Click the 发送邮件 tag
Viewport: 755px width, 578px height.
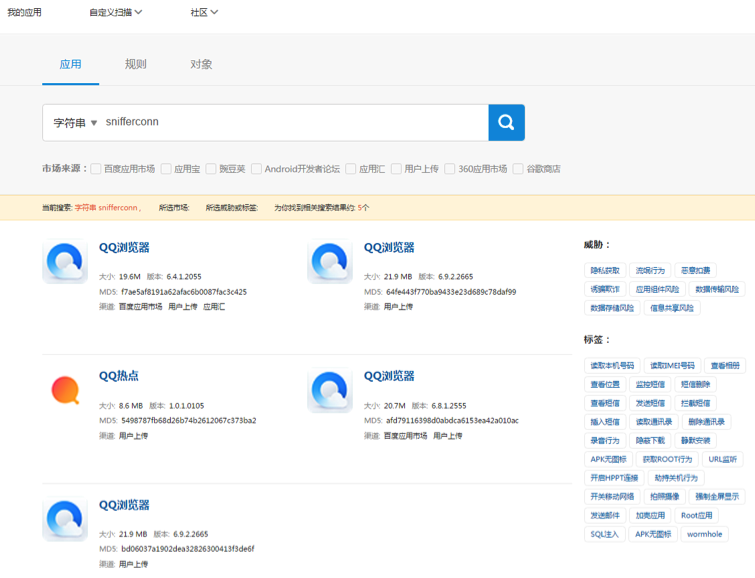(x=605, y=515)
